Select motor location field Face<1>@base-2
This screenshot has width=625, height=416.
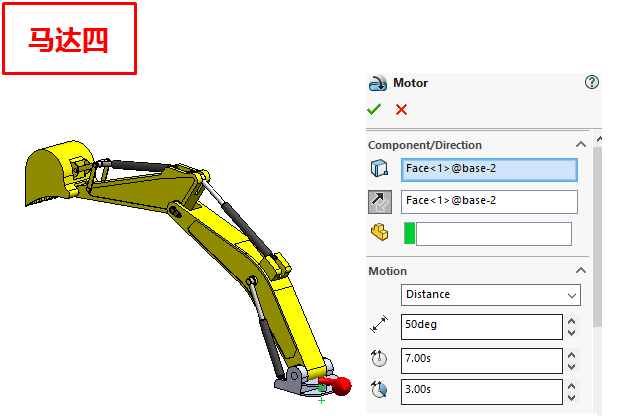coord(489,170)
